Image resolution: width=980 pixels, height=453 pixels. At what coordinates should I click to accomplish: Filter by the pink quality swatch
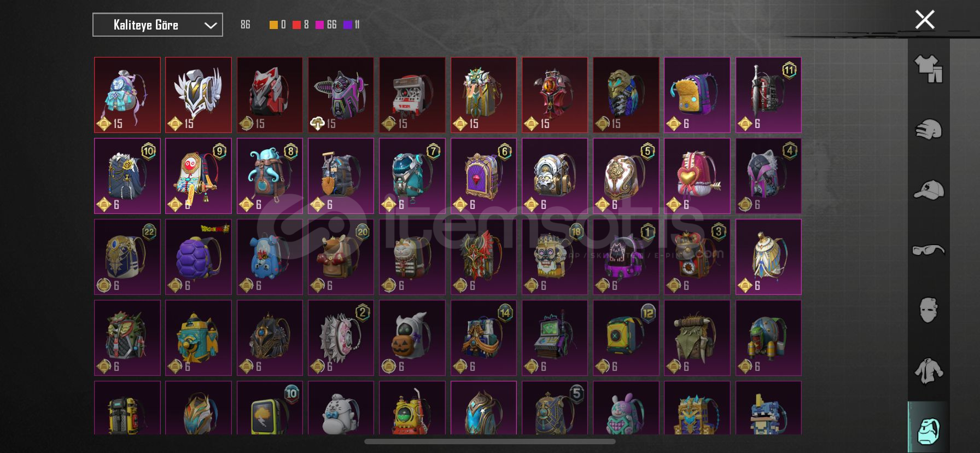click(x=319, y=25)
